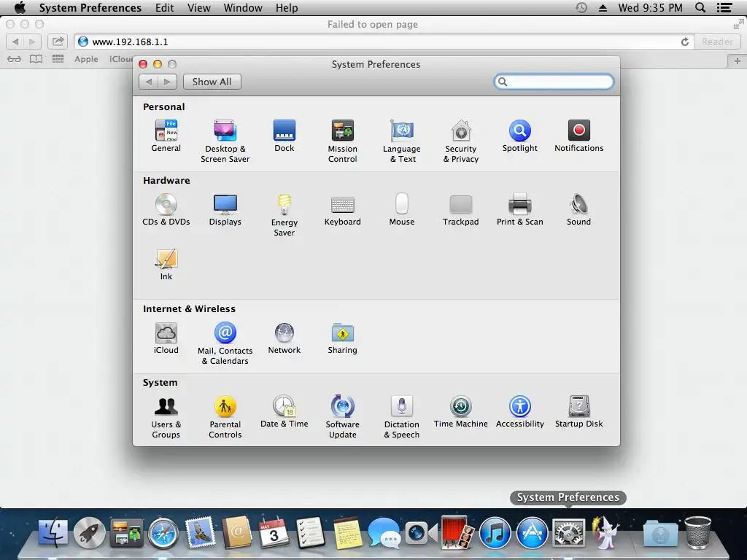The image size is (747, 560).
Task: Open the Dock preference pane
Action: pyautogui.click(x=285, y=136)
